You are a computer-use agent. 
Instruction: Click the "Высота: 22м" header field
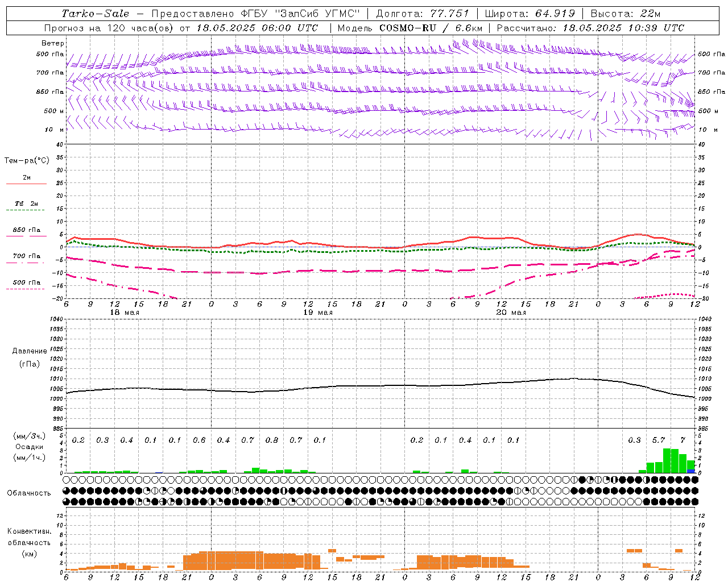[x=626, y=14]
